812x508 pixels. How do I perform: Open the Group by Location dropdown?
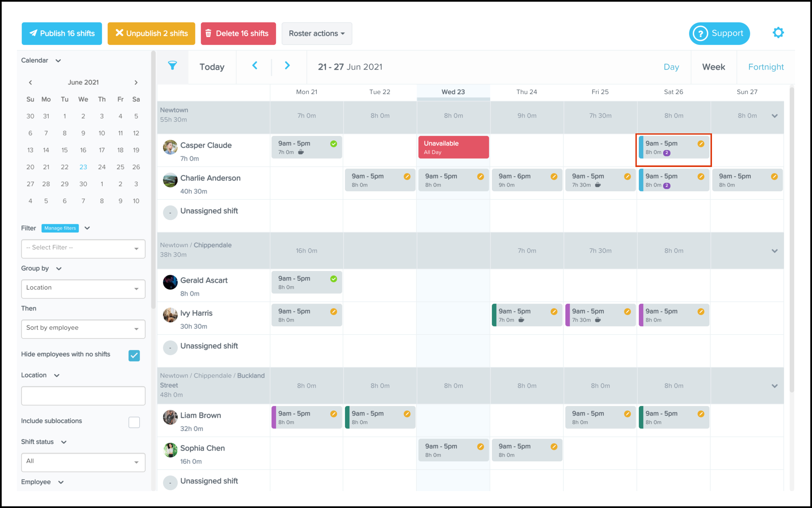pyautogui.click(x=83, y=288)
